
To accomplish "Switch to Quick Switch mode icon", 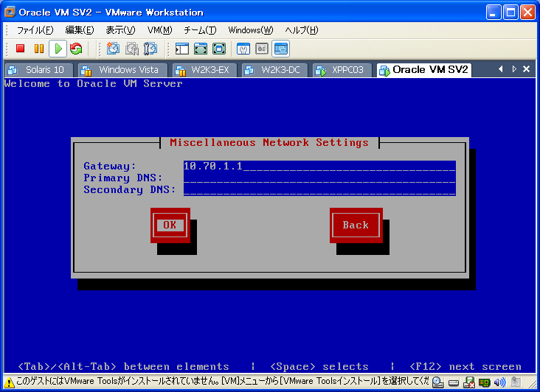I will [201, 49].
